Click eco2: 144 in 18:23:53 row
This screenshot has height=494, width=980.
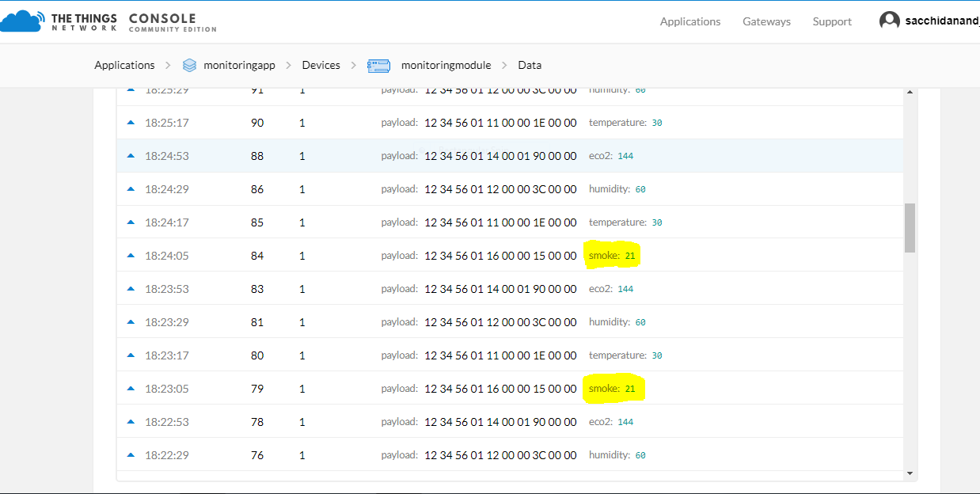pos(611,289)
